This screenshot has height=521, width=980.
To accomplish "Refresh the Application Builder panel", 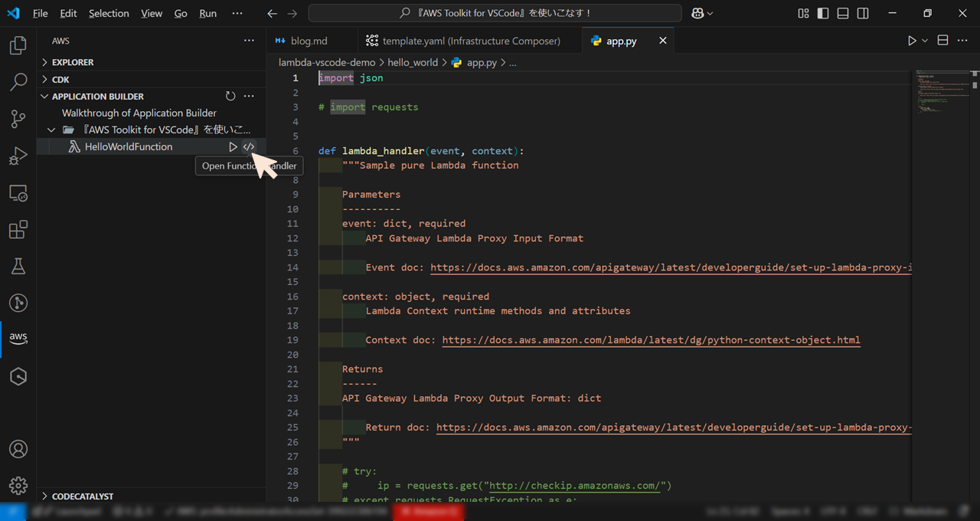I will pos(230,96).
